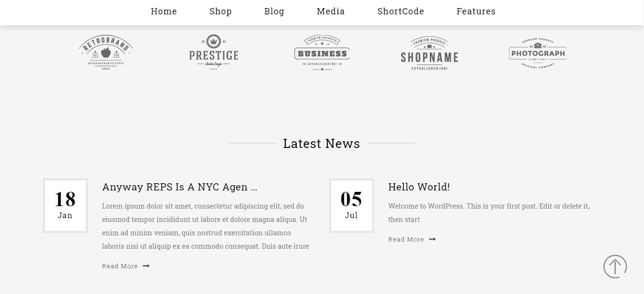Click arrow icon after Anyway REPS Read More
Screen dimensions: 644x294
146,266
